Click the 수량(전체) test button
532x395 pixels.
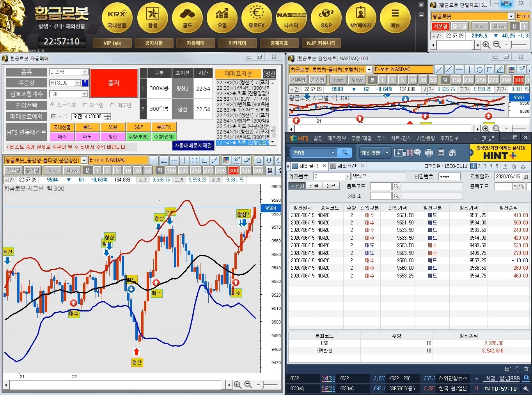point(164,137)
